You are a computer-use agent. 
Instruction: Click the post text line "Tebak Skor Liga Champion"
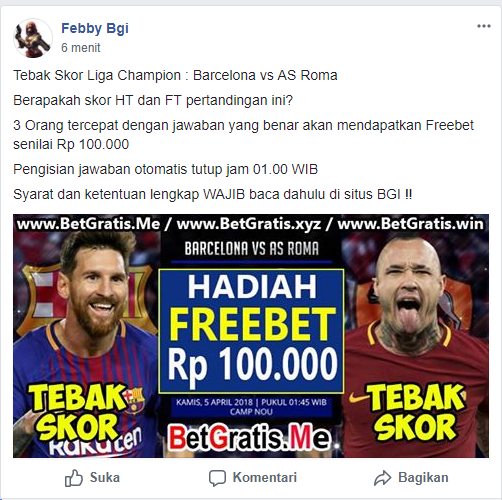pos(97,75)
